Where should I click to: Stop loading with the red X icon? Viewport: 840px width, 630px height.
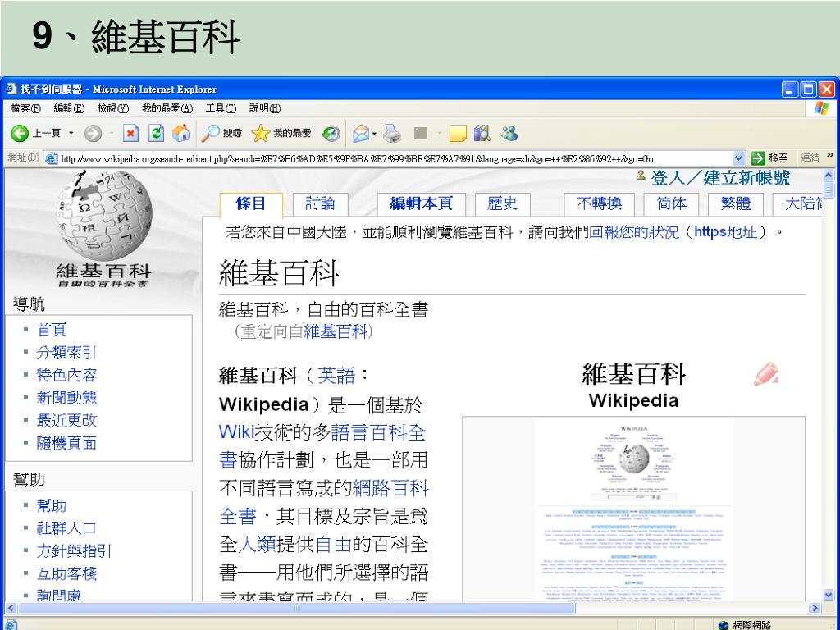click(130, 134)
